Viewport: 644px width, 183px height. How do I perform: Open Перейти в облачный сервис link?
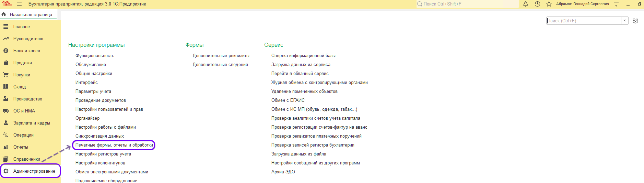[300, 73]
